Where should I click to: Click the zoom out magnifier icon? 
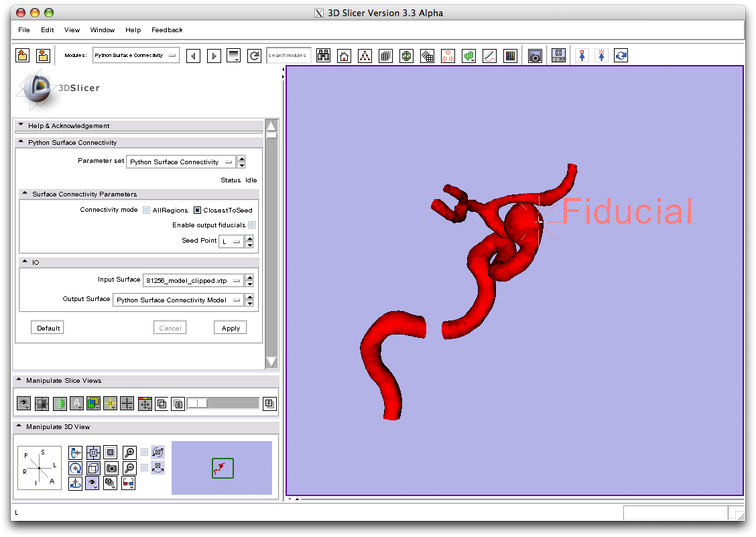click(129, 468)
